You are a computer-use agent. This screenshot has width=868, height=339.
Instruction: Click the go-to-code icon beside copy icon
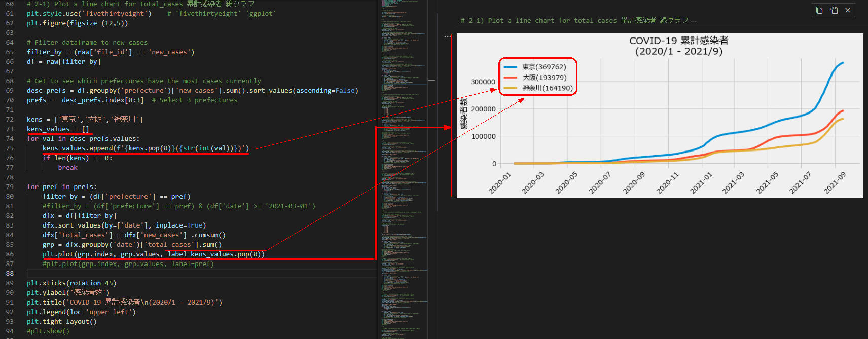point(834,10)
